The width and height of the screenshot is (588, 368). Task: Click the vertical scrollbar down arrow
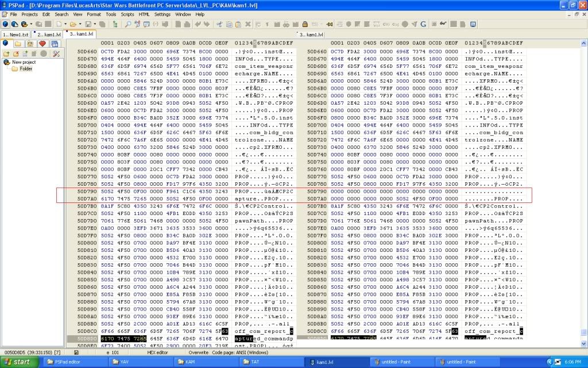click(x=583, y=344)
